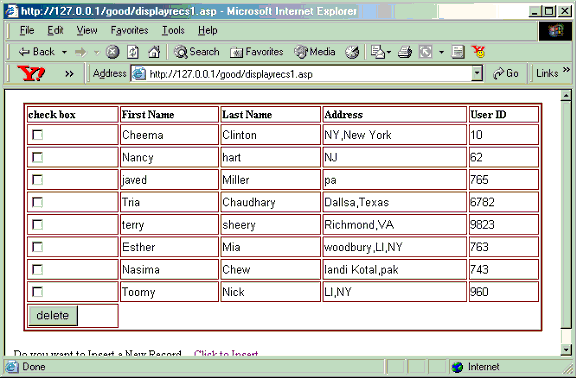Check the box for Tria Chaudhary
Screen dimensions: 579x380
[x=37, y=202]
